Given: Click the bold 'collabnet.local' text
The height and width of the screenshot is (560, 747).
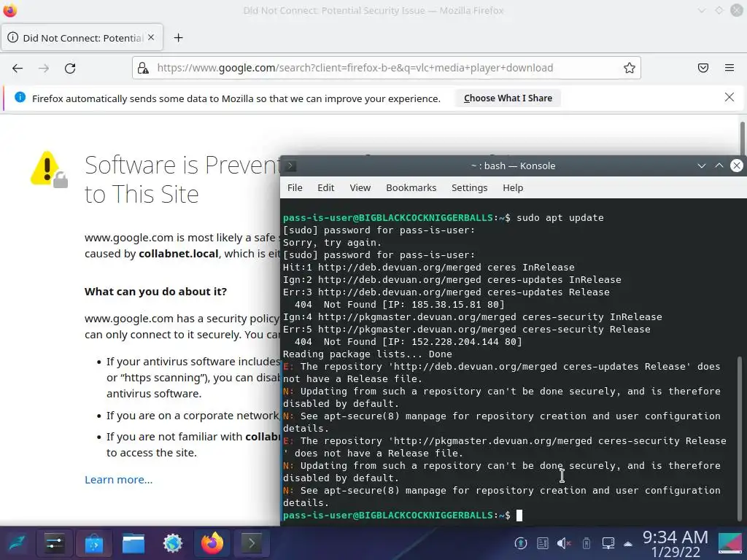Looking at the screenshot, I should [x=178, y=254].
